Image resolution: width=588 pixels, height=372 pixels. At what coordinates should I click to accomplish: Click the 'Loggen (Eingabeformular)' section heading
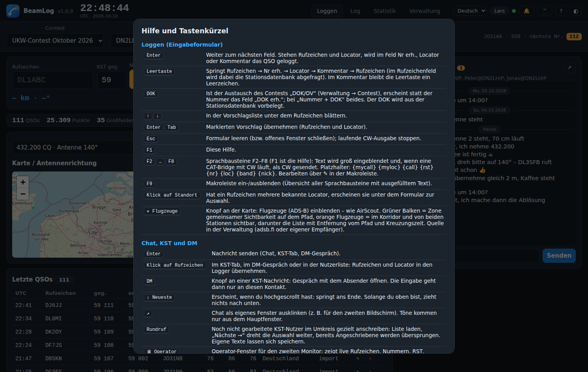click(x=182, y=45)
